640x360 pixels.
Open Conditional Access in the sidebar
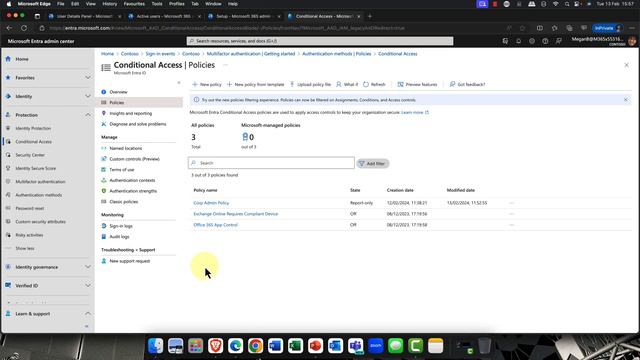click(x=33, y=142)
